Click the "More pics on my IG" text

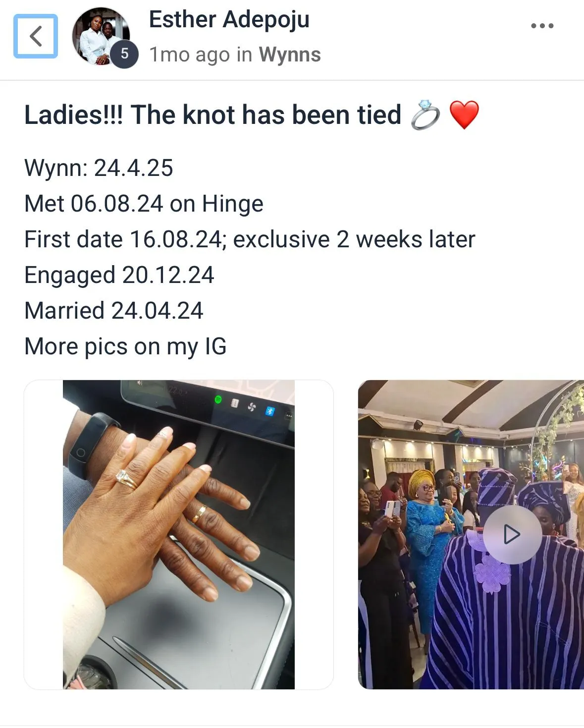tap(125, 346)
